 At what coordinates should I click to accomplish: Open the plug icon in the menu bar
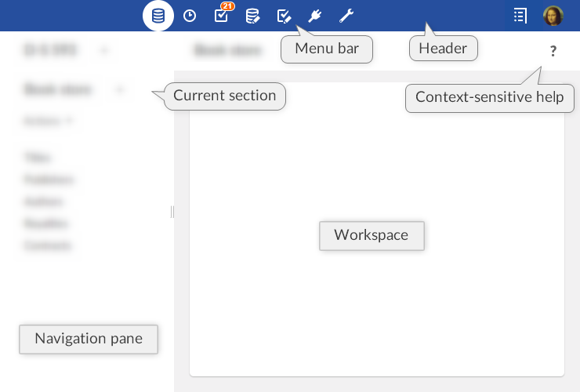click(x=315, y=16)
